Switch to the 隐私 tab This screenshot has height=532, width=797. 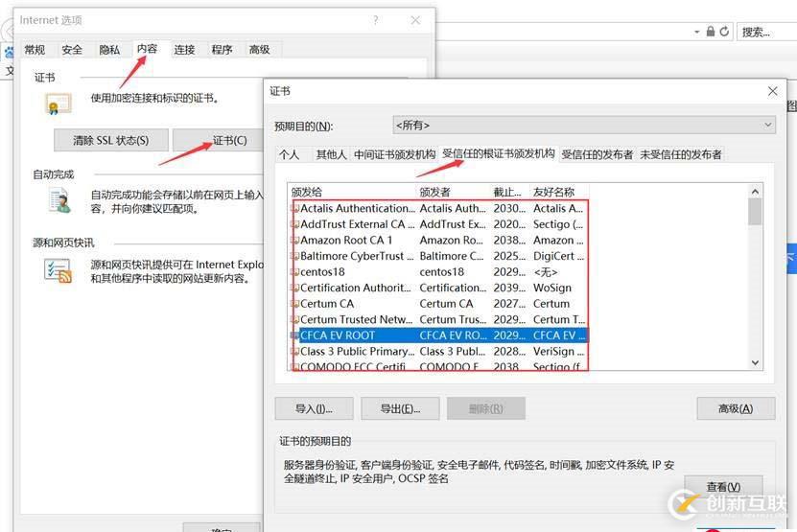pos(109,50)
